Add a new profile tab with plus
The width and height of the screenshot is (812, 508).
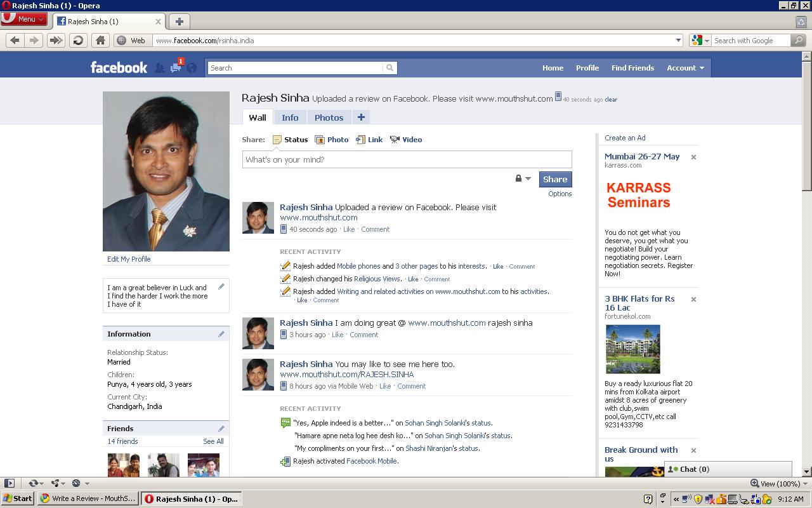point(360,117)
